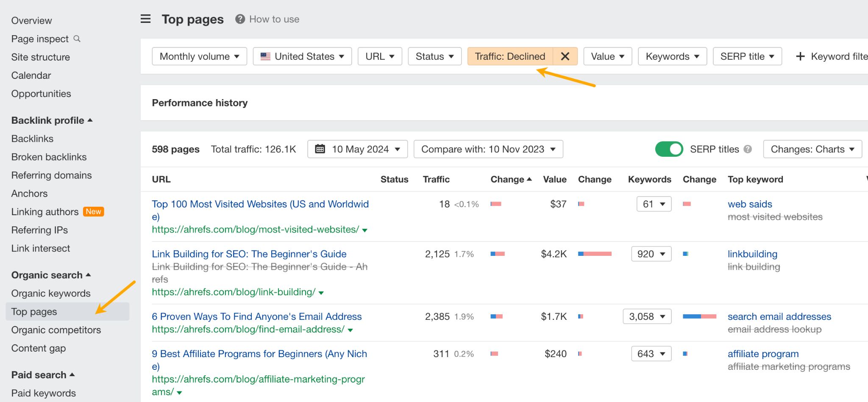
Task: Remove the Traffic: Declined filter
Action: click(565, 56)
